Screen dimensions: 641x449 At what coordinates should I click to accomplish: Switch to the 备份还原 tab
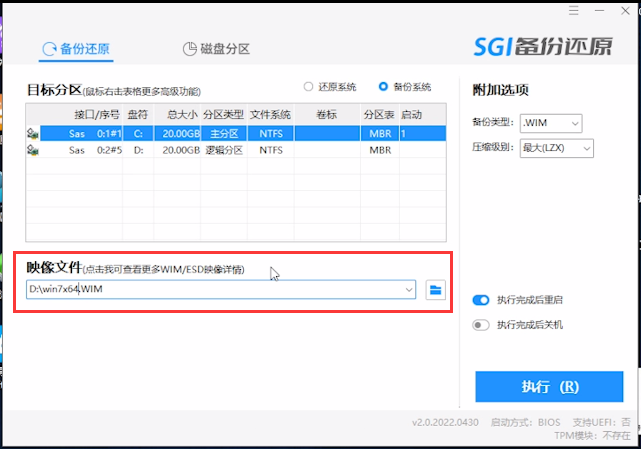[76, 49]
